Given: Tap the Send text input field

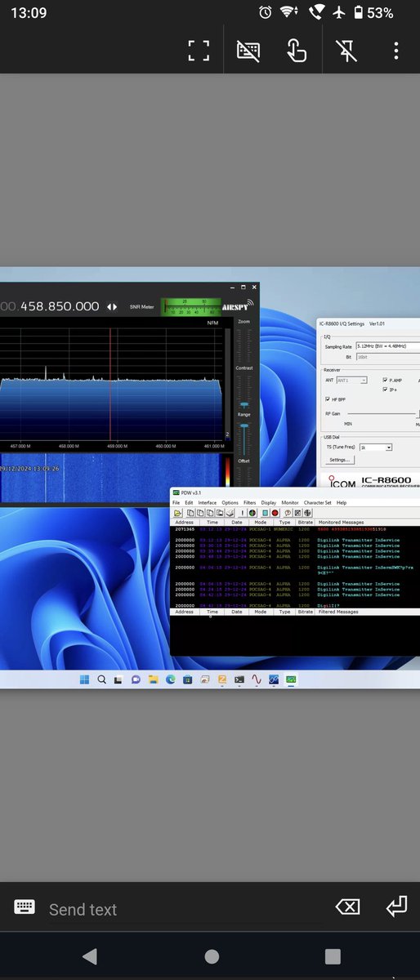Looking at the screenshot, I should point(184,908).
